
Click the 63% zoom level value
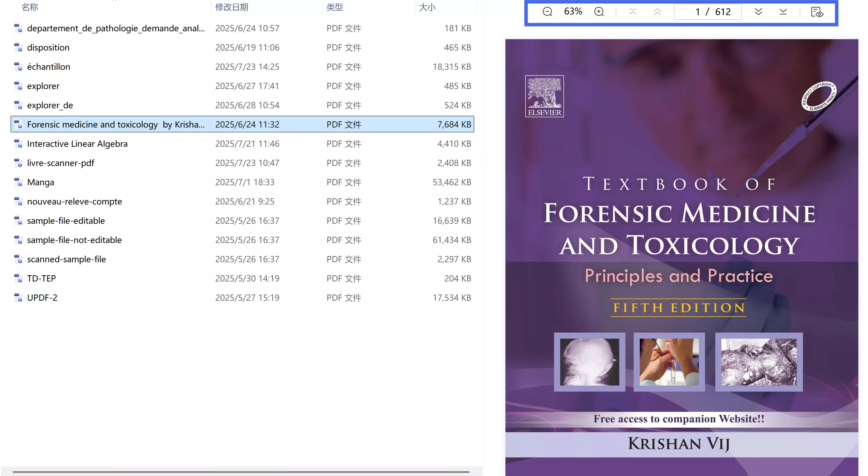coord(573,12)
